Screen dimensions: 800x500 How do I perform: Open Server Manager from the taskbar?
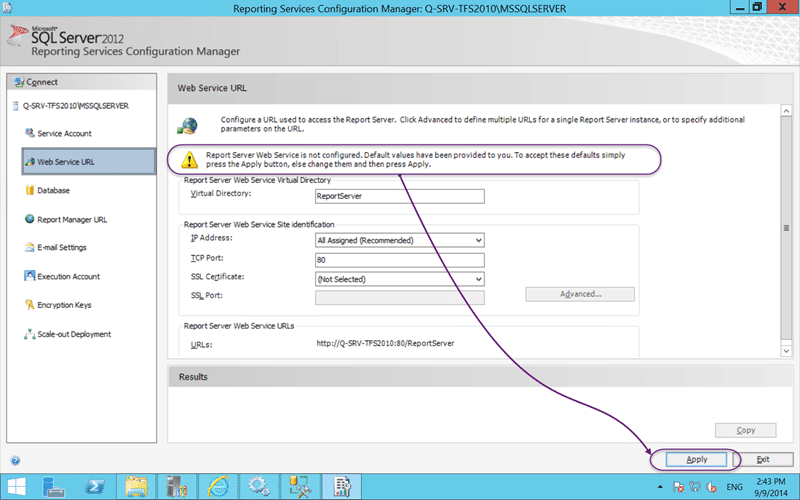[x=53, y=487]
